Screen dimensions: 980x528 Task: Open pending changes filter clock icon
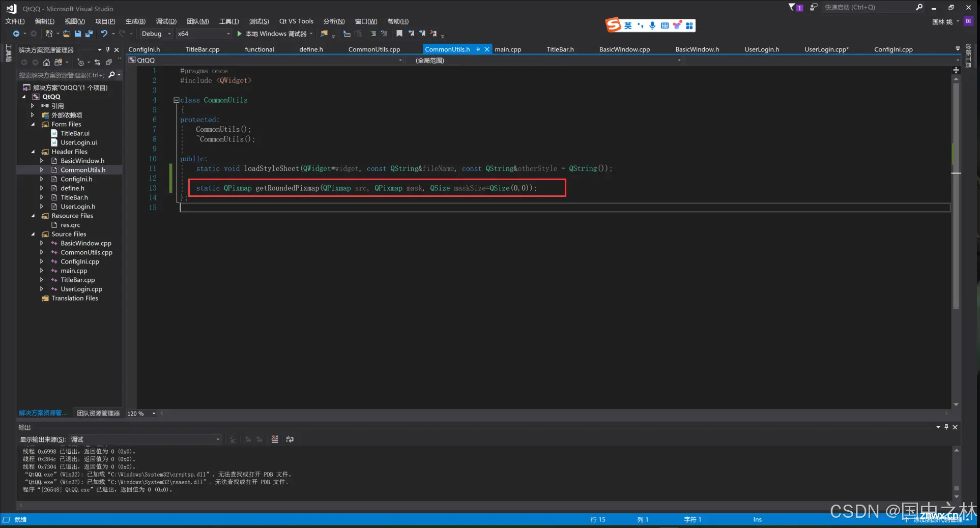click(x=80, y=62)
